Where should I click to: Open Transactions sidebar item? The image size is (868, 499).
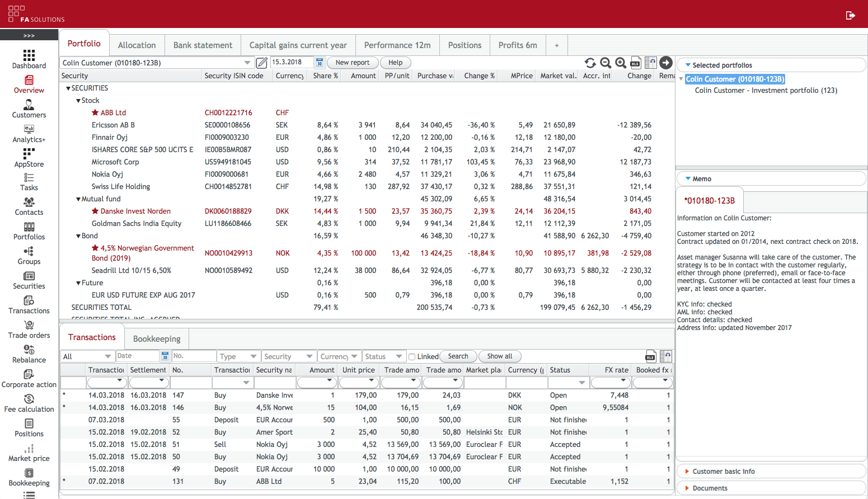29,305
